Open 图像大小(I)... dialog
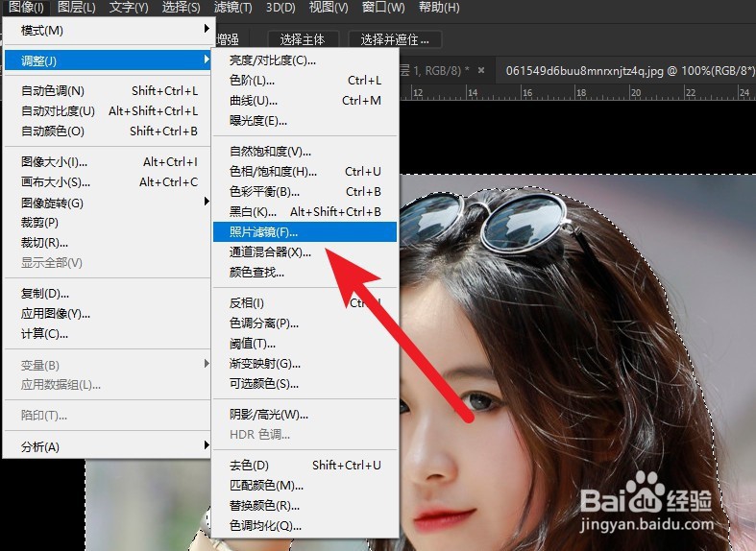756x551 pixels. tap(107, 162)
